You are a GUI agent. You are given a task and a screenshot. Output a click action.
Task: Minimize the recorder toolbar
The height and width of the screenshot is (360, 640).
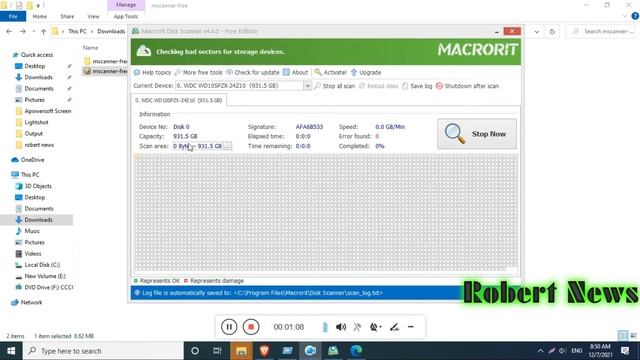(411, 327)
